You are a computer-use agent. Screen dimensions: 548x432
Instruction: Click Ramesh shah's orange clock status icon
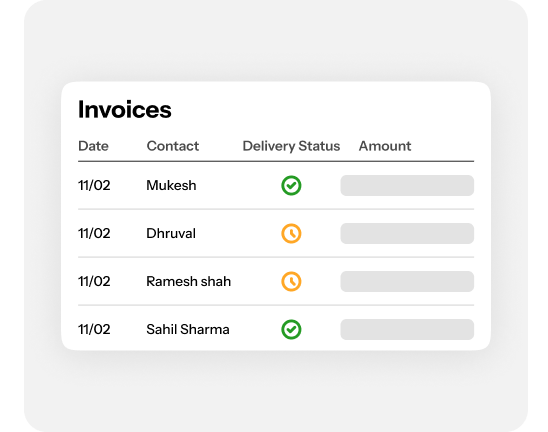(291, 281)
